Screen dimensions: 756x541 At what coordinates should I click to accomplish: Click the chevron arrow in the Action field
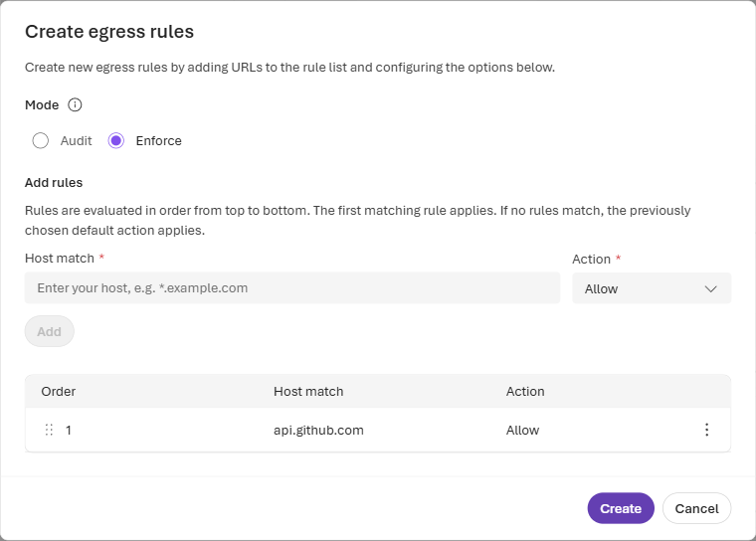(x=710, y=288)
